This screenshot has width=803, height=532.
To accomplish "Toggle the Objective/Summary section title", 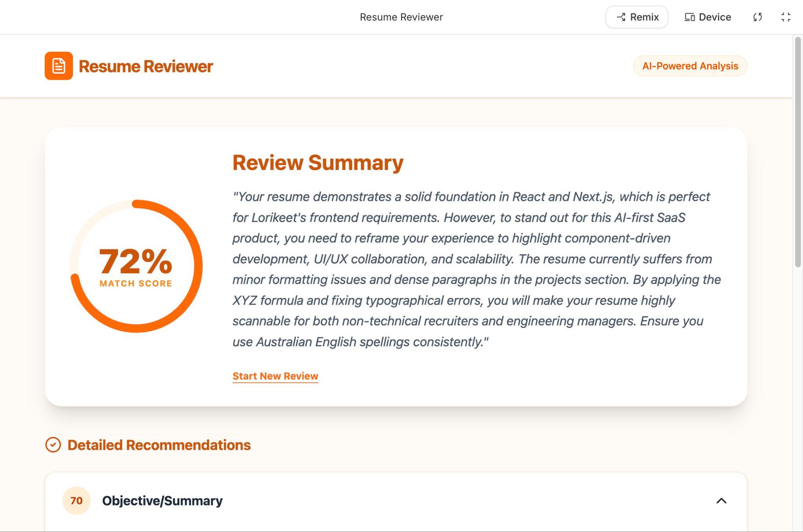I will tap(162, 501).
